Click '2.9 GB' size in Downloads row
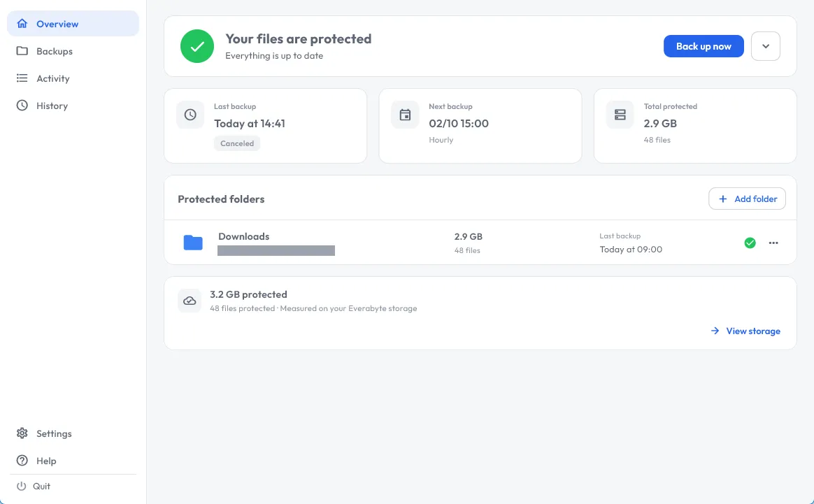The height and width of the screenshot is (504, 814). tap(469, 237)
